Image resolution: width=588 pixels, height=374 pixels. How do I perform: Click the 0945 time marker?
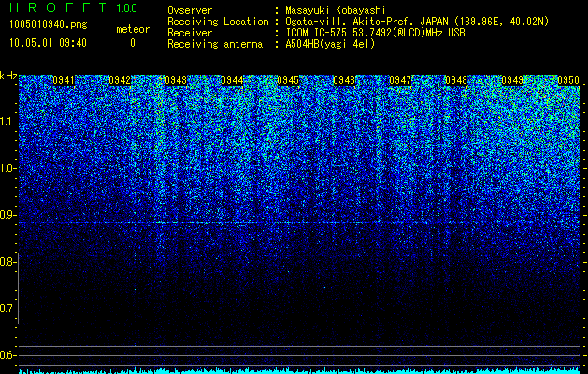coord(288,80)
